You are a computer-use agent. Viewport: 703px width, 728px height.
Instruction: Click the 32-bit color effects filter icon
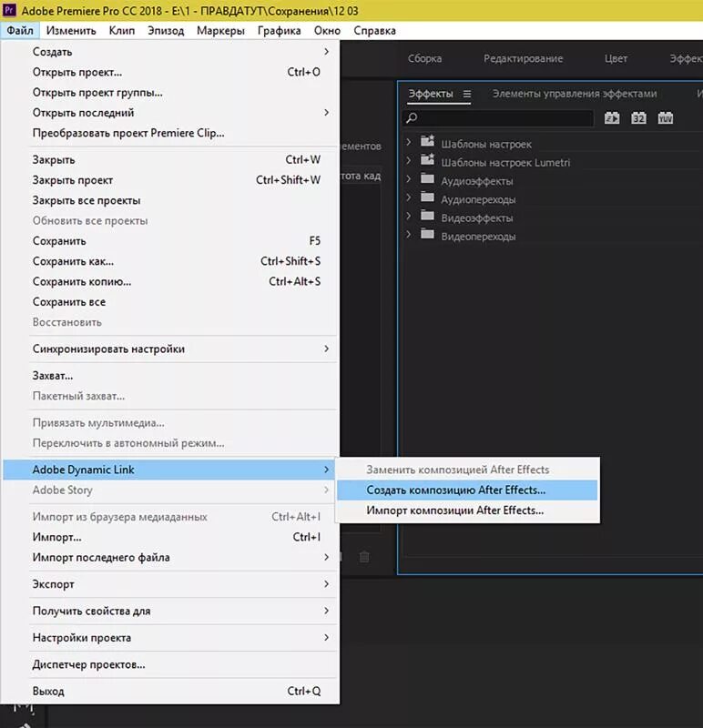pyautogui.click(x=638, y=118)
